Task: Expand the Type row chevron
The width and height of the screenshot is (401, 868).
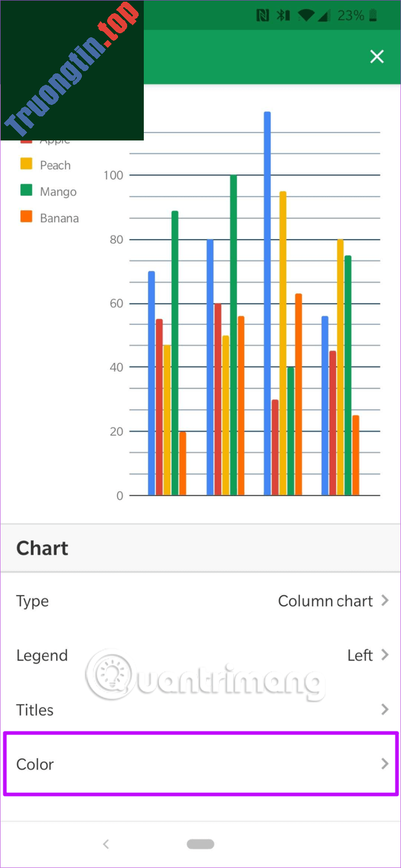Action: [384, 601]
